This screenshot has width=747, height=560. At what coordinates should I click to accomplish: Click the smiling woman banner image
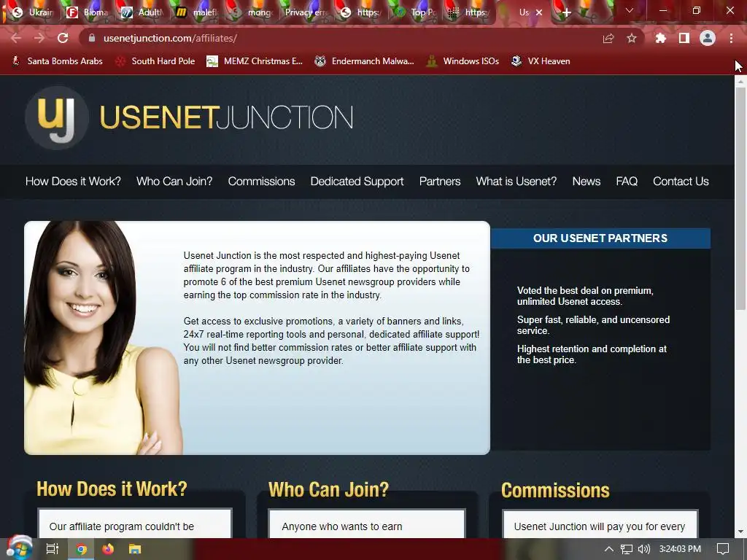click(x=103, y=338)
